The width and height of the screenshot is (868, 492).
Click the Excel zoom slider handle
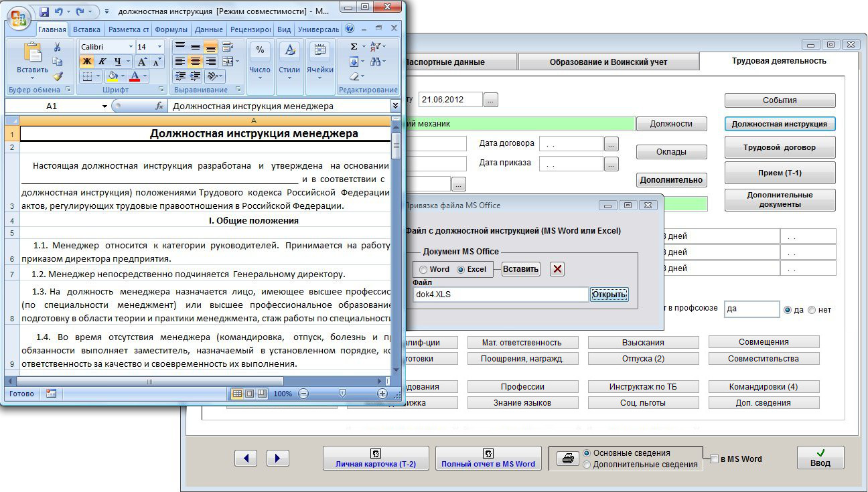pyautogui.click(x=342, y=394)
